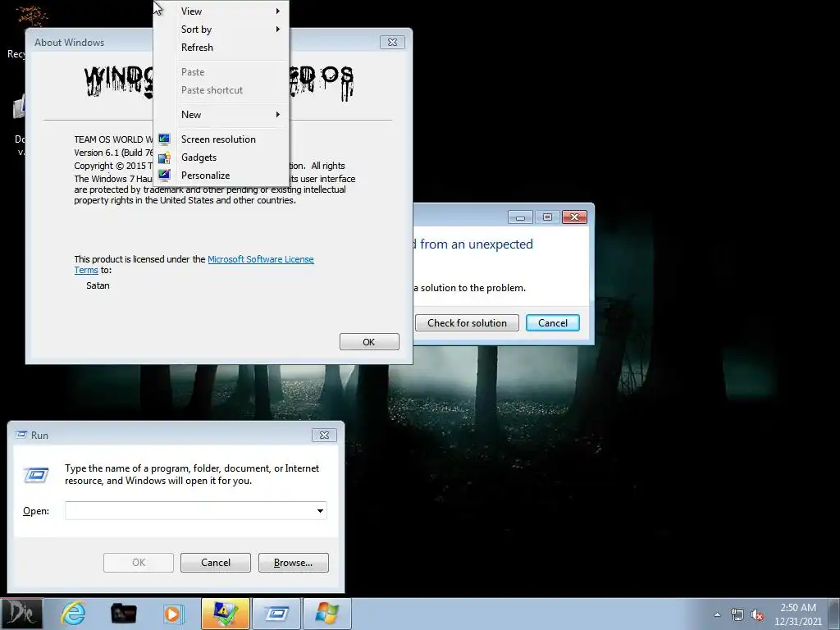Click Check for solution button
The image size is (840, 630).
pos(467,322)
